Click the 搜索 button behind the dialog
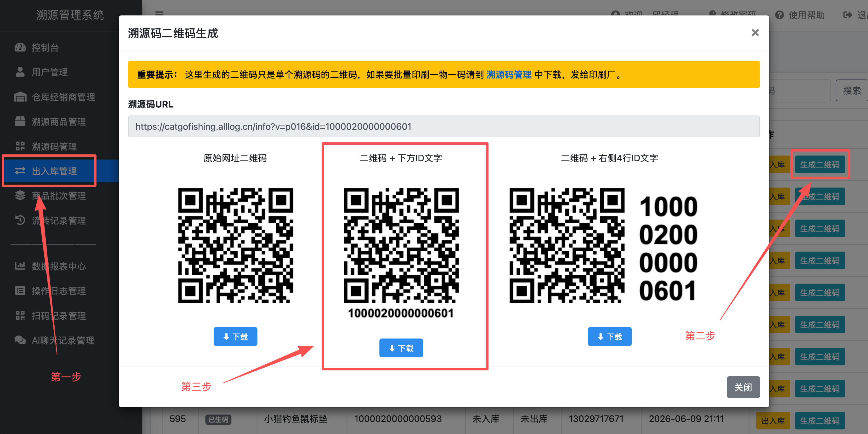This screenshot has height=434, width=868. [852, 90]
